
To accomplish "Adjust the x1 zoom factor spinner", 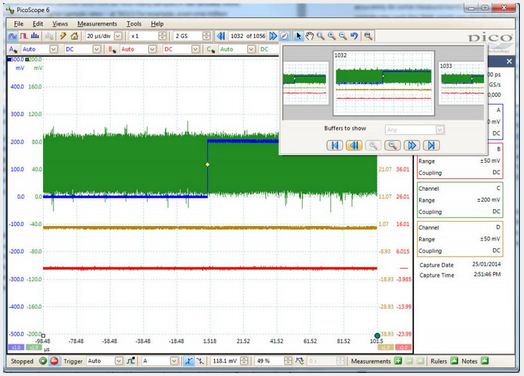I will tap(162, 36).
